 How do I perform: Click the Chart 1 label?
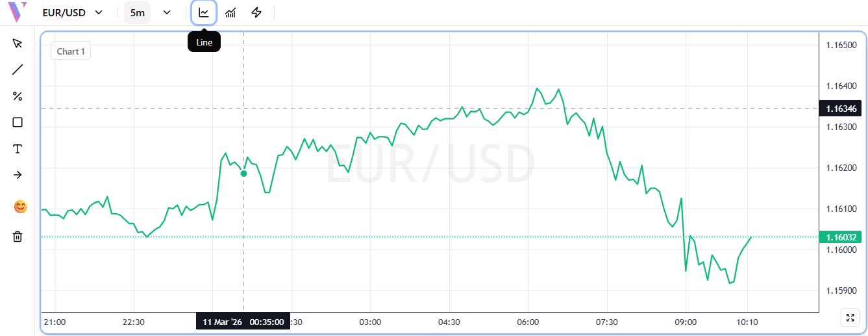[x=71, y=51]
